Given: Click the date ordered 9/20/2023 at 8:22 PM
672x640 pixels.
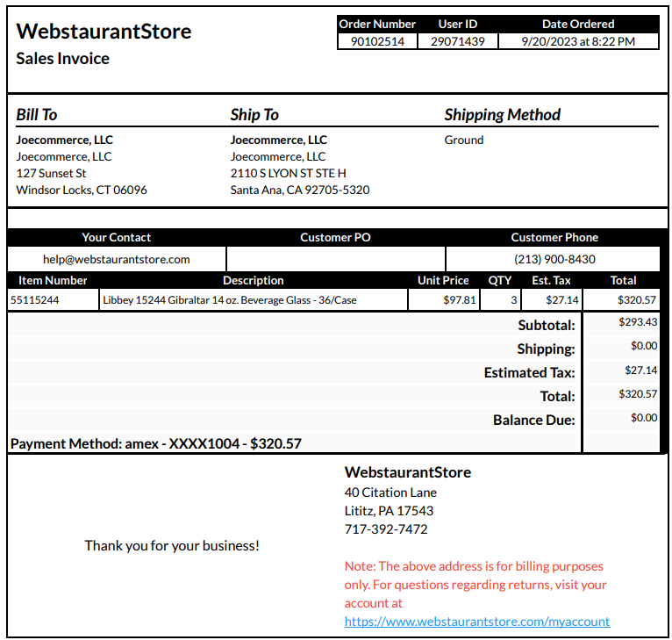Looking at the screenshot, I should (578, 41).
